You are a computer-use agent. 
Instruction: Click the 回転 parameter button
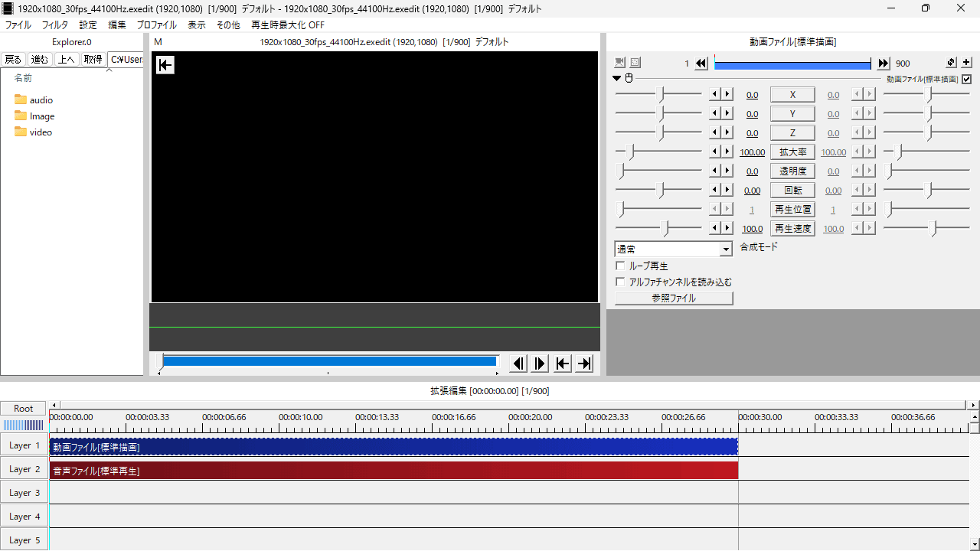point(792,191)
